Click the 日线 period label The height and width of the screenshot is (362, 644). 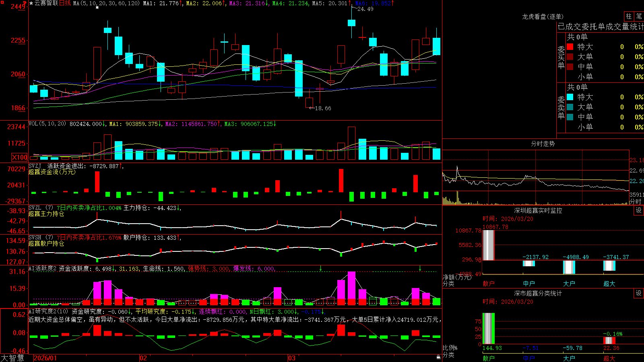pyautogui.click(x=65, y=3)
